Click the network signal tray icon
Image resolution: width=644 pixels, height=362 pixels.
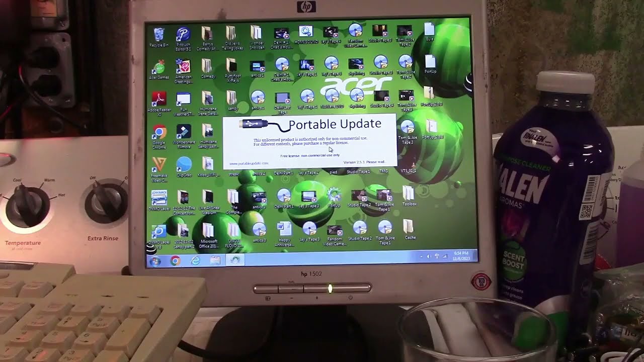pyautogui.click(x=445, y=256)
